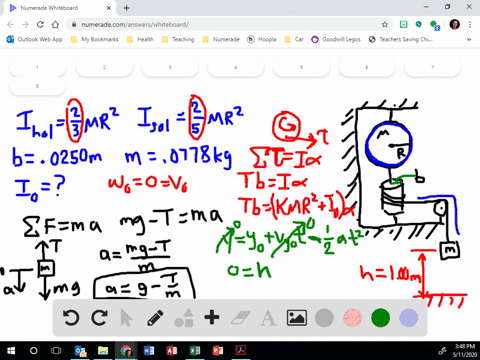Open Task View in the taskbar

(x=56, y=351)
